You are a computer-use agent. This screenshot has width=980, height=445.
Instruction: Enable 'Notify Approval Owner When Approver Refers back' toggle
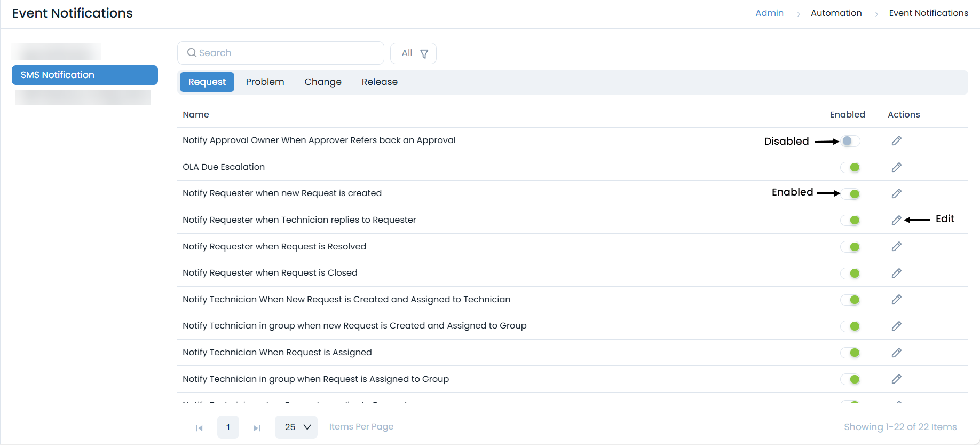(850, 141)
